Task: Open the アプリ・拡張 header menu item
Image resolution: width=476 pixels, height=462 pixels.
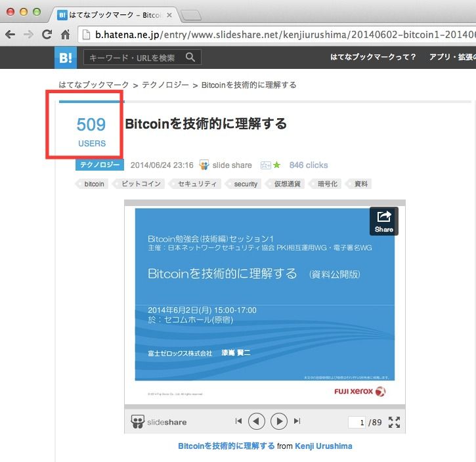Action: [x=452, y=57]
